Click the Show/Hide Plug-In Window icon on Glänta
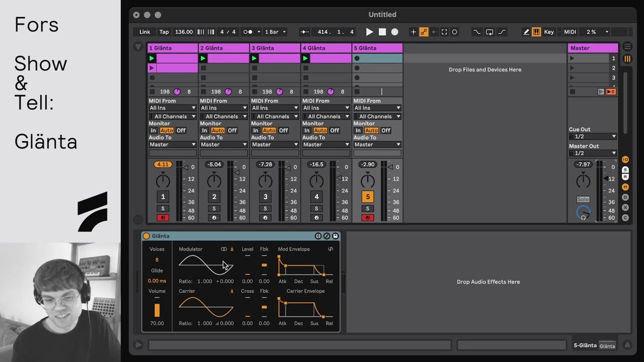Screen dimensions: 644x362 pos(318,236)
